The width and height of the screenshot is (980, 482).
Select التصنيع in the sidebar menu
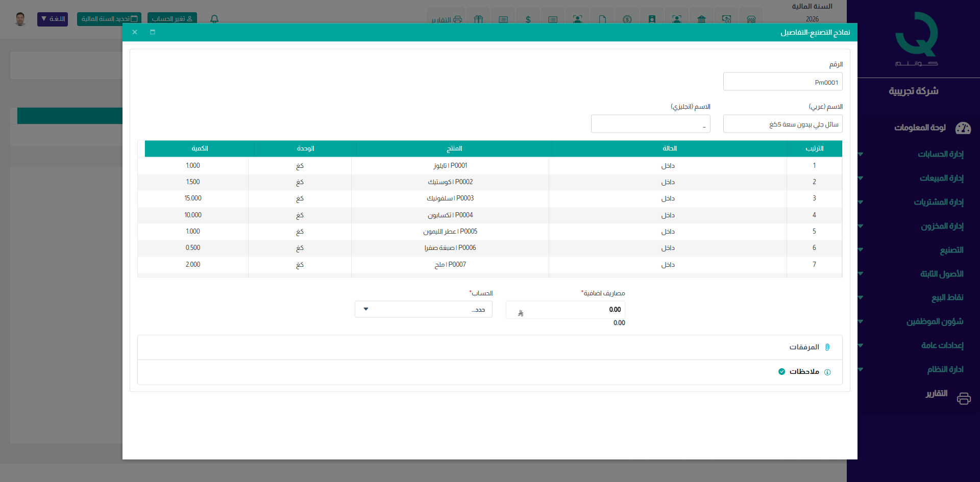click(951, 250)
